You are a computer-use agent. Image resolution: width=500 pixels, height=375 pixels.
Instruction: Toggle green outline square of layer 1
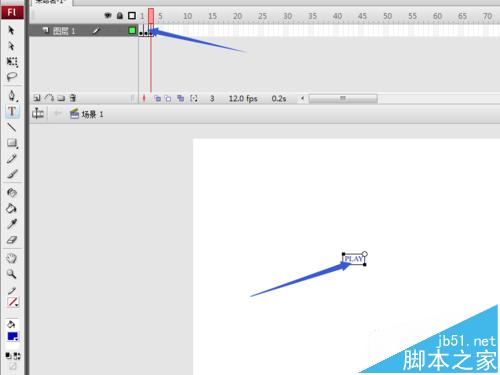coord(132,31)
